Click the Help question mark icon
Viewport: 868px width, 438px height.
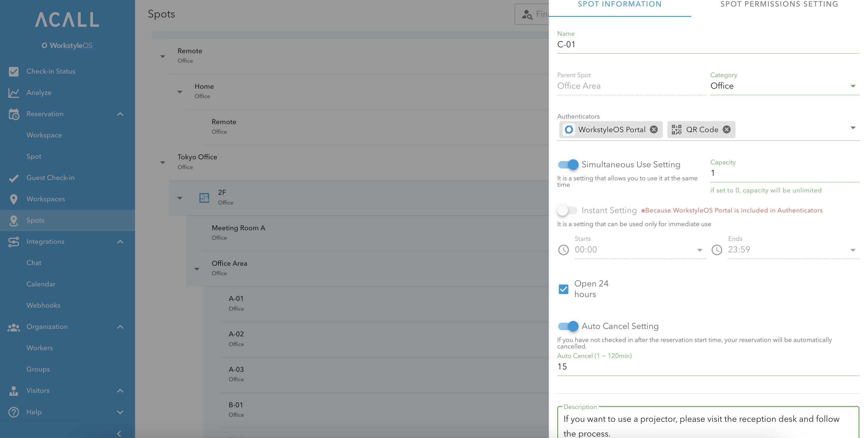tap(14, 412)
